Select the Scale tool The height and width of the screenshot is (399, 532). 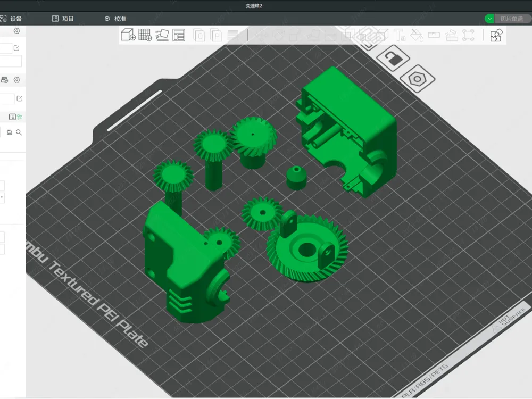[x=296, y=35]
